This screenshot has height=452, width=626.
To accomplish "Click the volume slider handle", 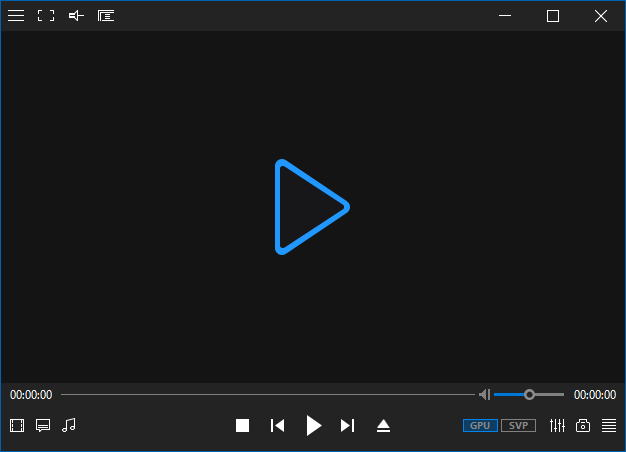I will pyautogui.click(x=529, y=395).
